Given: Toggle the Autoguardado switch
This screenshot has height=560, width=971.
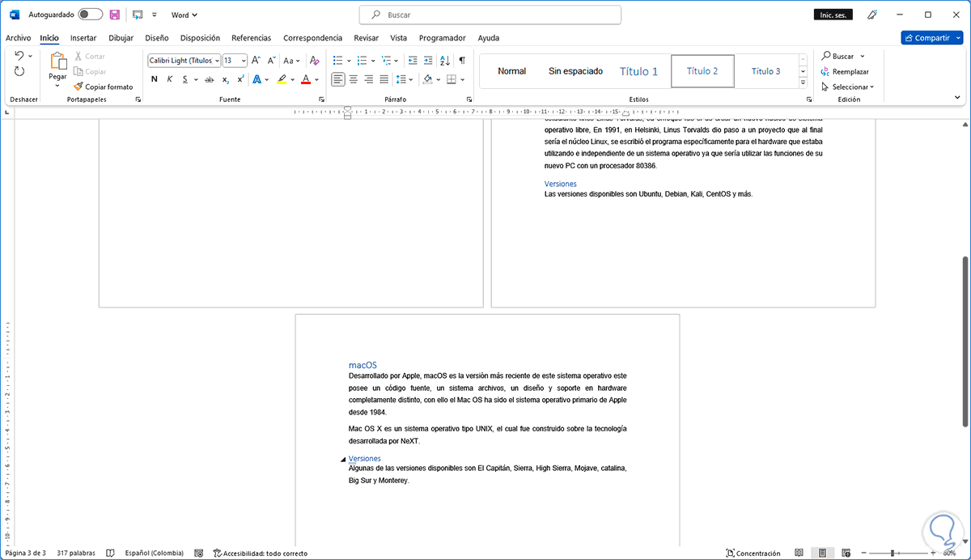Looking at the screenshot, I should click(90, 15).
